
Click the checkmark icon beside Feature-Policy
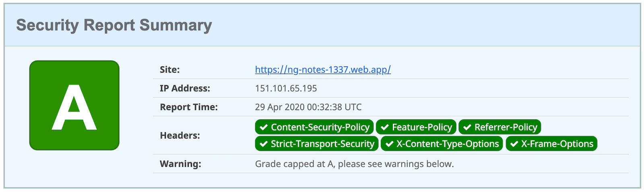click(385, 127)
